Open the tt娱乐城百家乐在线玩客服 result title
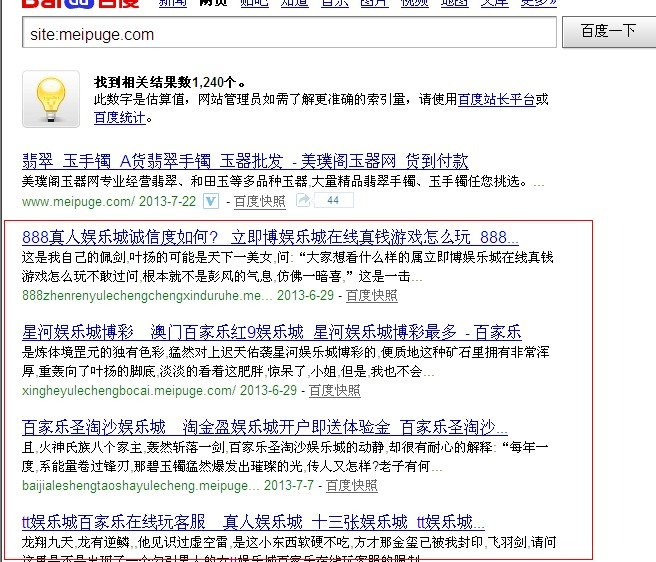 pyautogui.click(x=253, y=522)
